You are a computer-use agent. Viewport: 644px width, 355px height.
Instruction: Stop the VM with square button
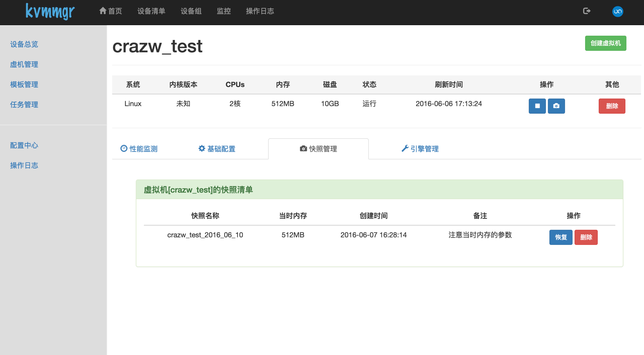pos(537,106)
